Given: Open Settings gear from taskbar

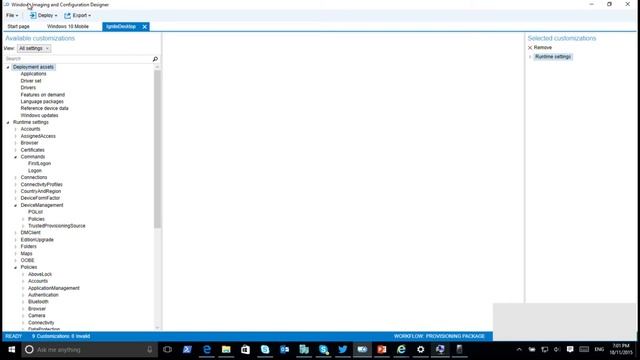Looking at the screenshot, I should pos(421,350).
